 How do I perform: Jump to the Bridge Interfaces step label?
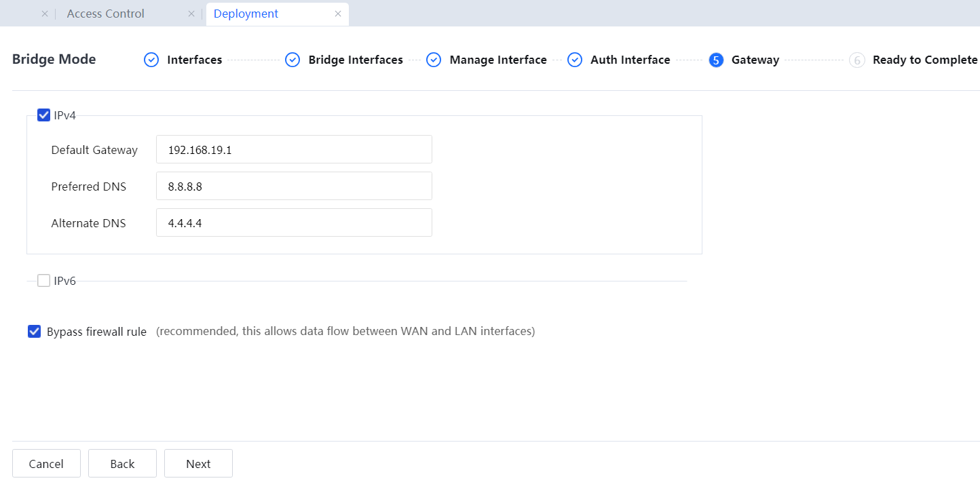coord(356,60)
